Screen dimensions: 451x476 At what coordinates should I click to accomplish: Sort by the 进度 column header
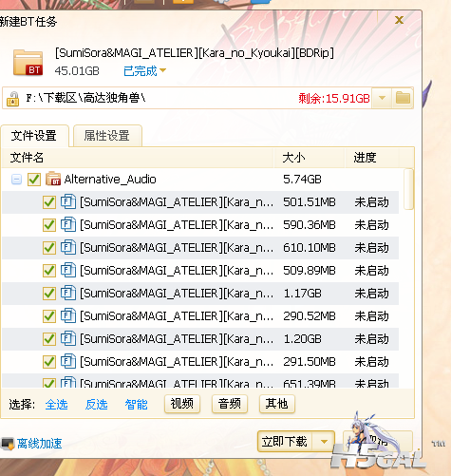[372, 158]
